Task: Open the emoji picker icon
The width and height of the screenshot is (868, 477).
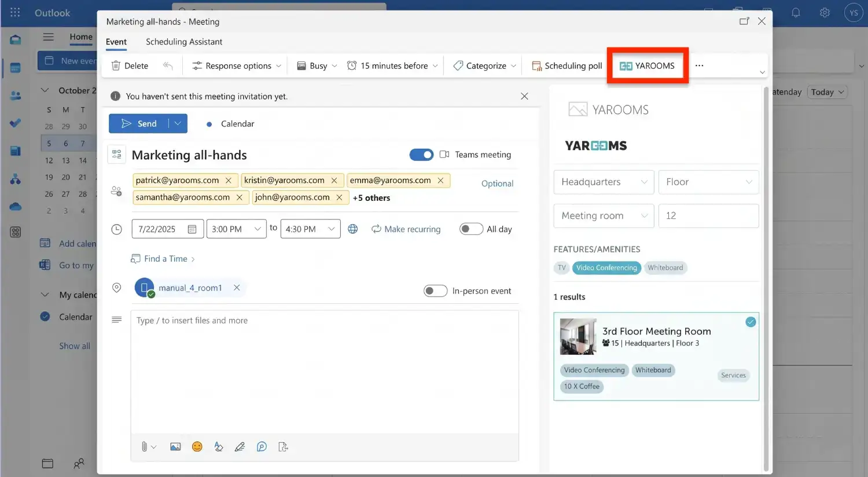Action: 197,447
